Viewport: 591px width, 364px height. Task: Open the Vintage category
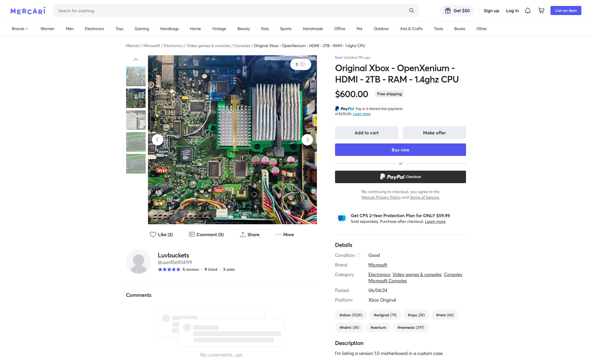pos(219,29)
